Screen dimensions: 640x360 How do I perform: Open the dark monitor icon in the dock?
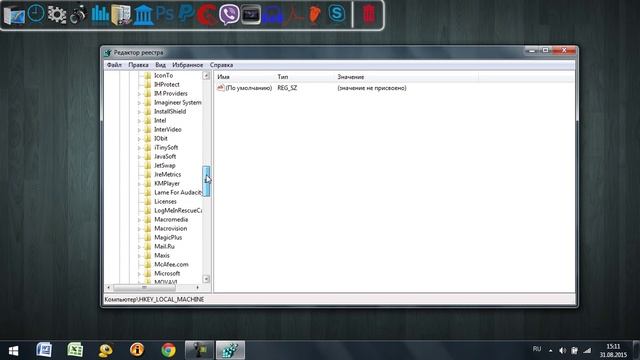(251, 15)
